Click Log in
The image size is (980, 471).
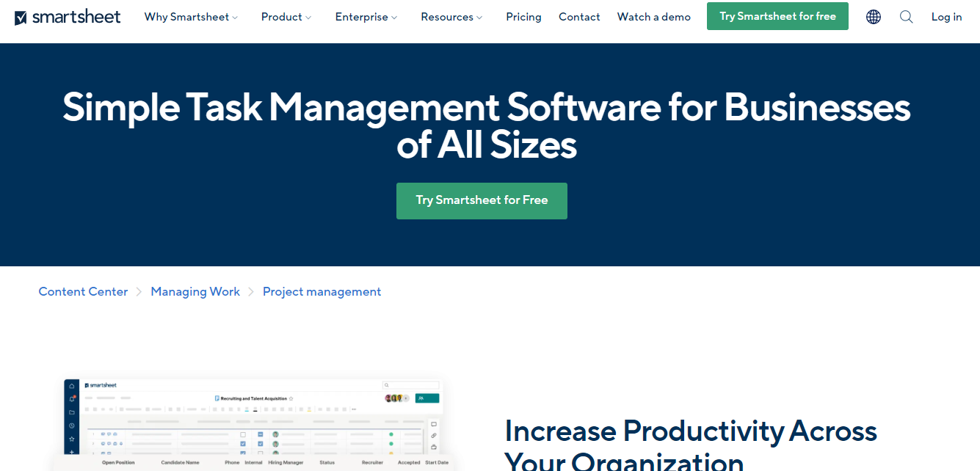tap(946, 17)
